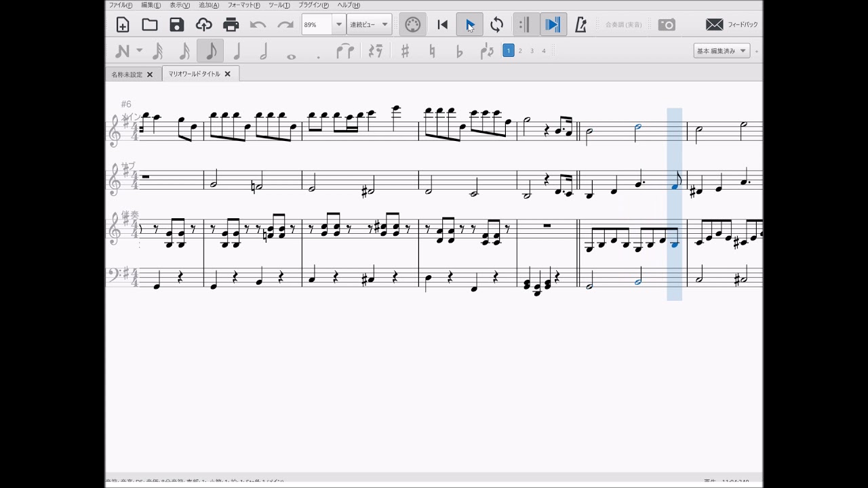Viewport: 868px width, 488px height.
Task: Toggle MIDI input
Action: (x=412, y=25)
